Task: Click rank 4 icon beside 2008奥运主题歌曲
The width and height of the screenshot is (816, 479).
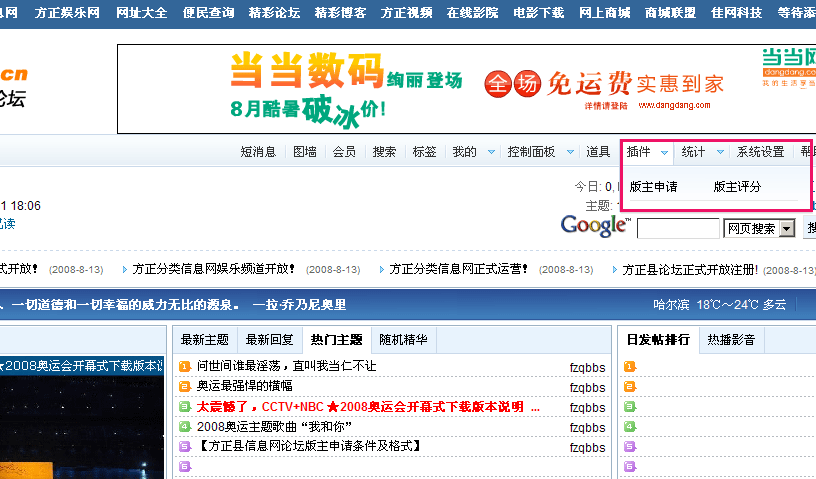Action: point(185,427)
